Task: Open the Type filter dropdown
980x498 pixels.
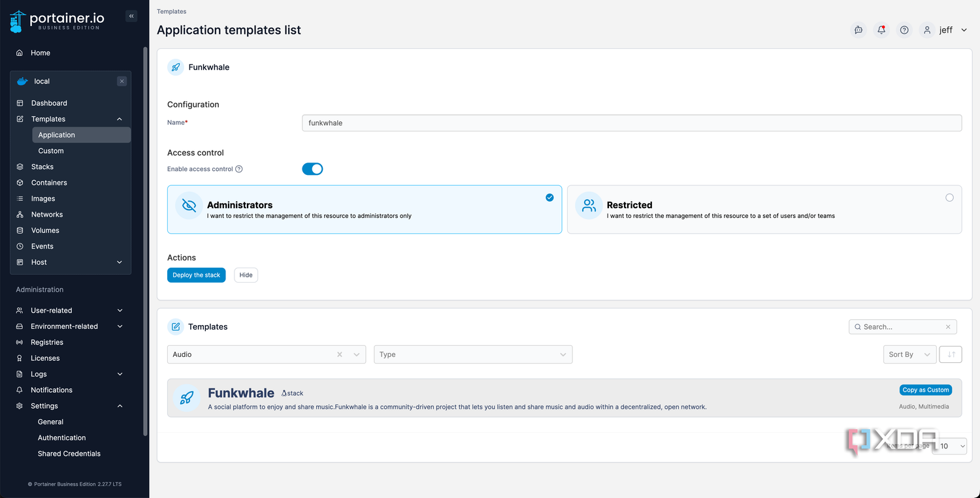Action: coord(473,354)
